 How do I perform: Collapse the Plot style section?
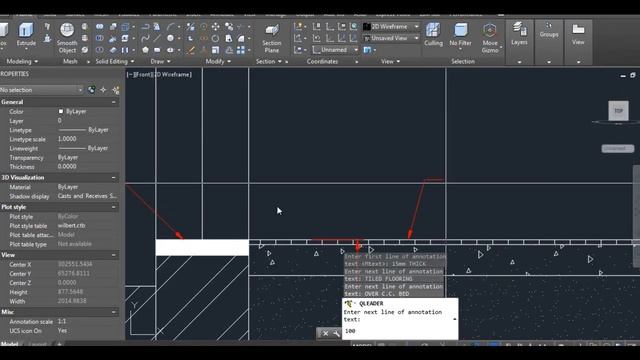pyautogui.click(x=113, y=207)
